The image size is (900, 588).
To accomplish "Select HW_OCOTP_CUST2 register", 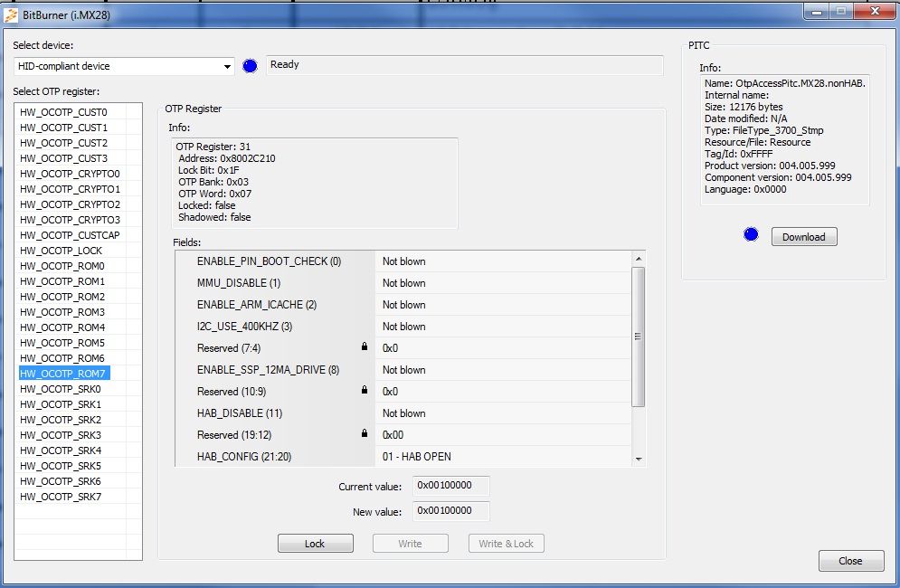I will pyautogui.click(x=63, y=143).
